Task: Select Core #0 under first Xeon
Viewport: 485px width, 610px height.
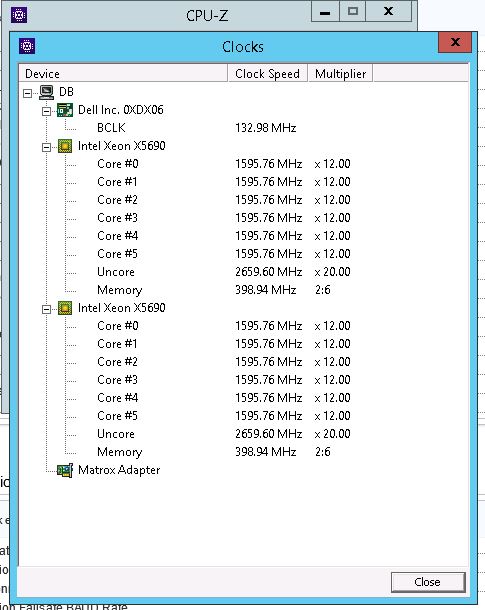Action: coord(118,164)
